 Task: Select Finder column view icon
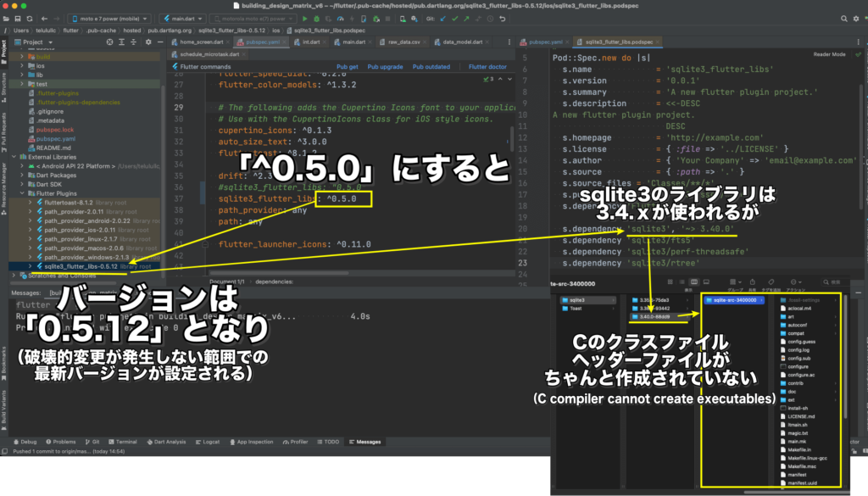point(694,282)
